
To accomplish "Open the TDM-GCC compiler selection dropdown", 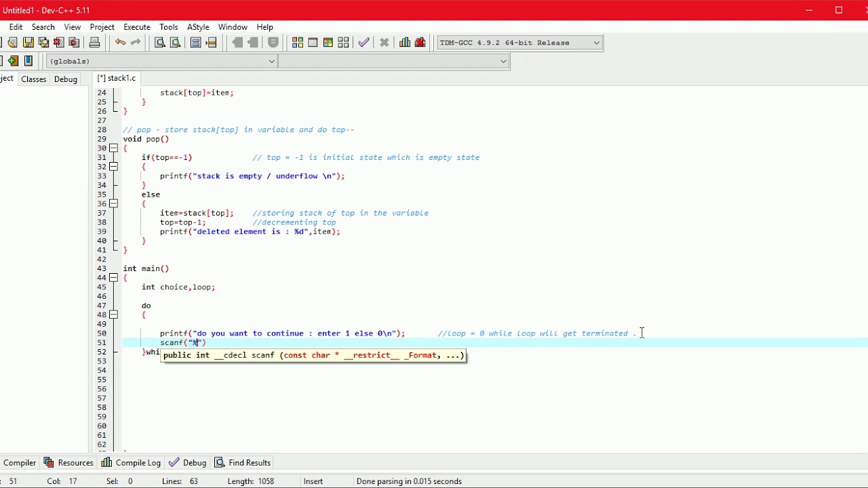I will point(596,43).
